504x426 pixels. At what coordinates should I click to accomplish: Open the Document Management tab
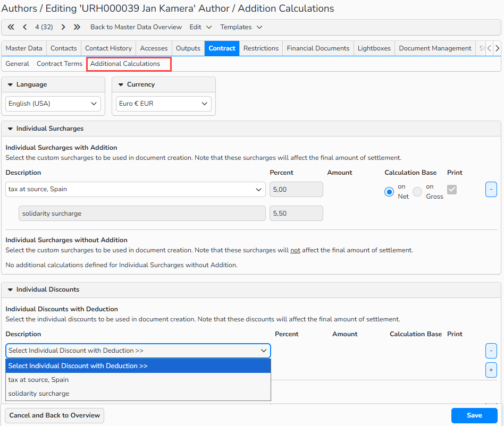coord(435,48)
